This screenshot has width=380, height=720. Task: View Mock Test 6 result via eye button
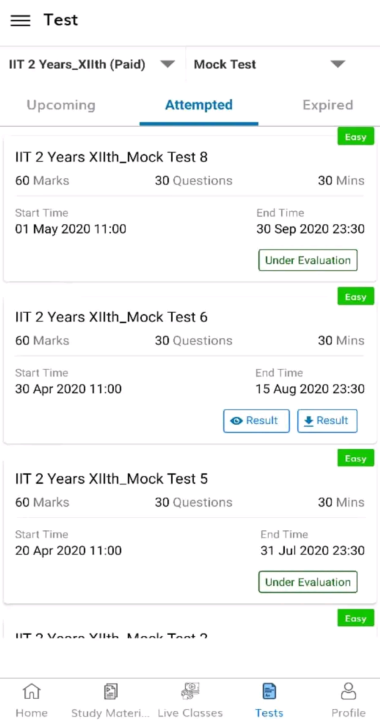click(x=257, y=421)
